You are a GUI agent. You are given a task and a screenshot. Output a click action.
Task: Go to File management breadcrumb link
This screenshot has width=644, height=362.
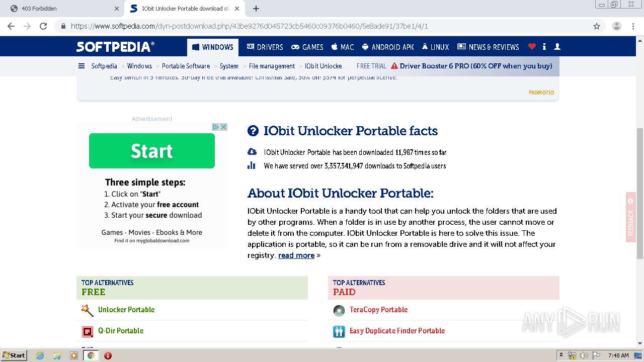point(272,66)
